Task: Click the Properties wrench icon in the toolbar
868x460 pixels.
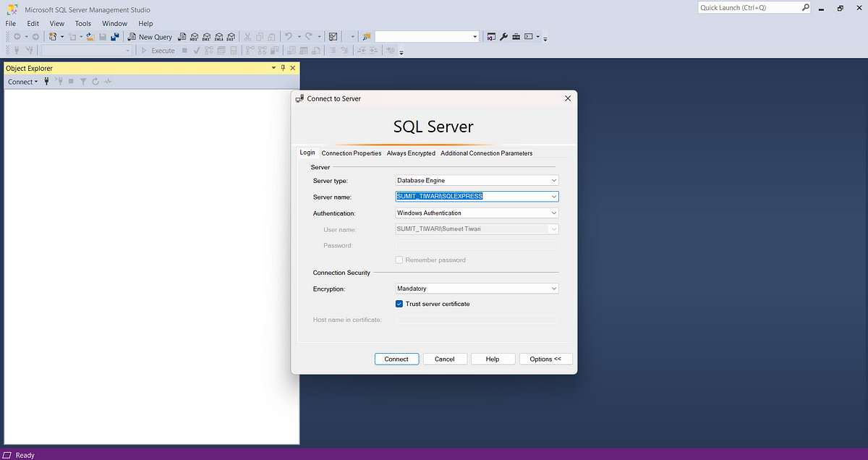Action: [504, 36]
